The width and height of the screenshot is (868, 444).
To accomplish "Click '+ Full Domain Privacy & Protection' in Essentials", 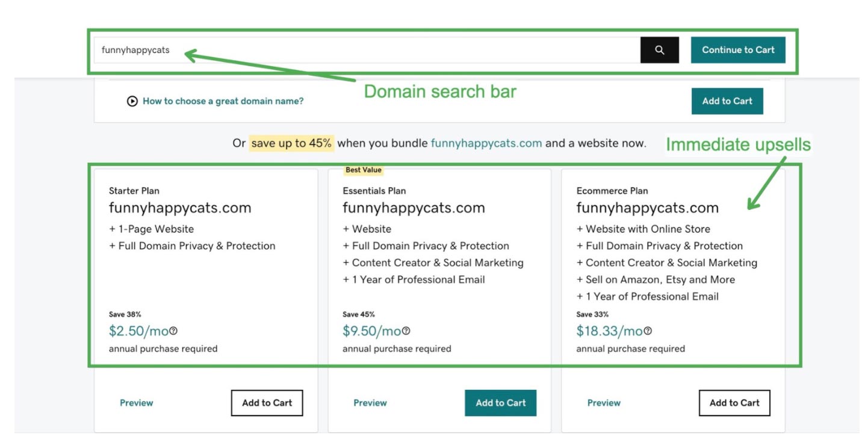I will click(426, 246).
